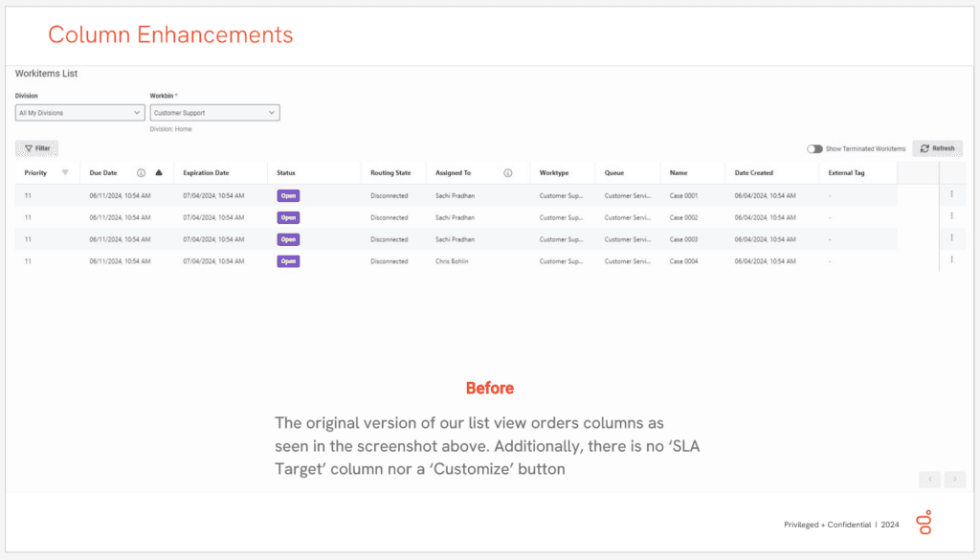Click the Refresh button

point(937,148)
